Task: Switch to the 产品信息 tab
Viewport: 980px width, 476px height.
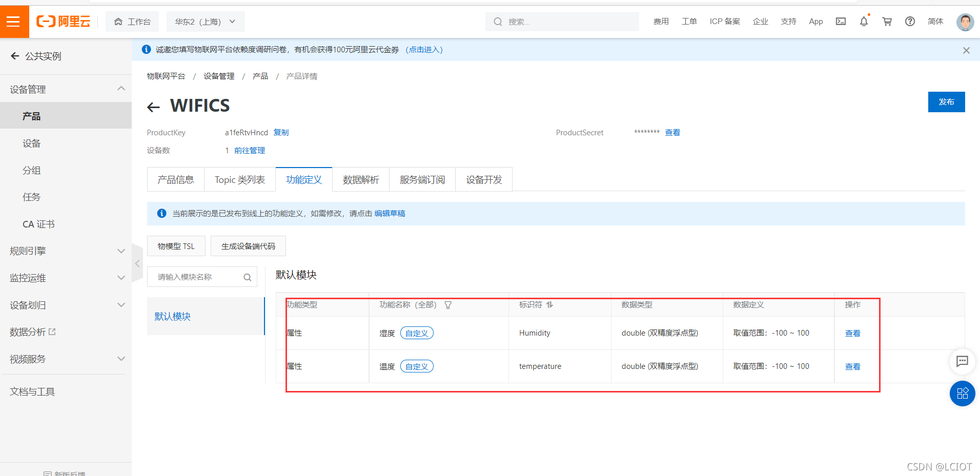Action: (x=175, y=179)
